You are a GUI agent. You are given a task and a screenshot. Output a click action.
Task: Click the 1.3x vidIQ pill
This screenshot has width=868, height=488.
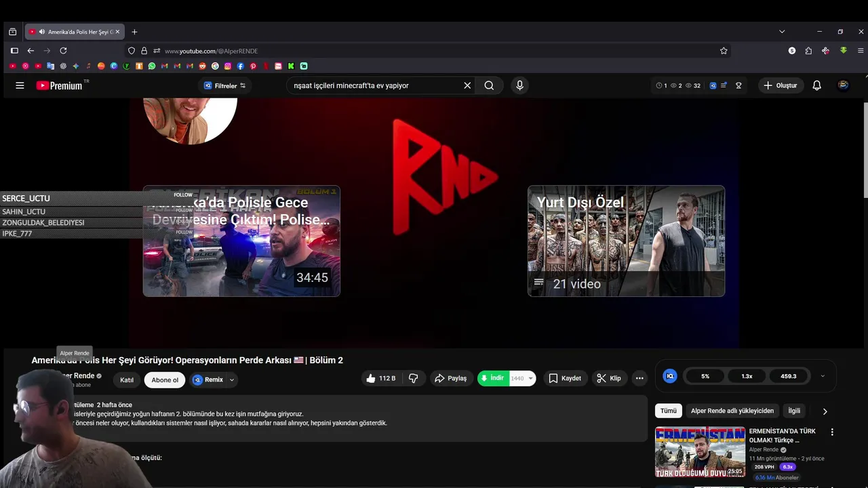pyautogui.click(x=747, y=376)
